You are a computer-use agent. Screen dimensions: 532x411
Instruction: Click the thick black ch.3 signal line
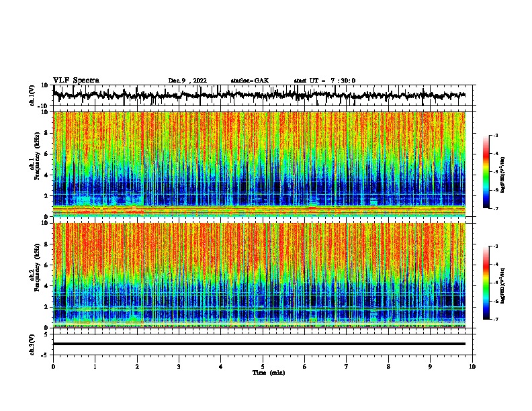(259, 344)
